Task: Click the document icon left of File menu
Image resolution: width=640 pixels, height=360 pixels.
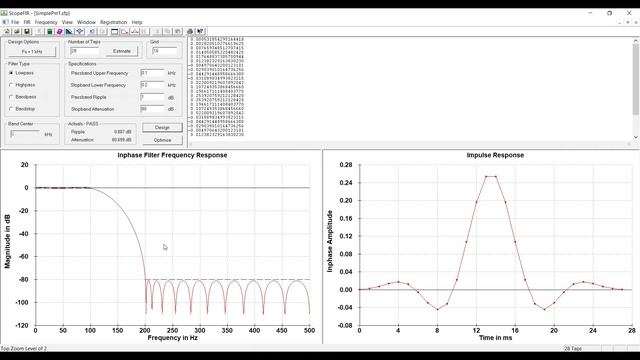Action: coord(5,22)
